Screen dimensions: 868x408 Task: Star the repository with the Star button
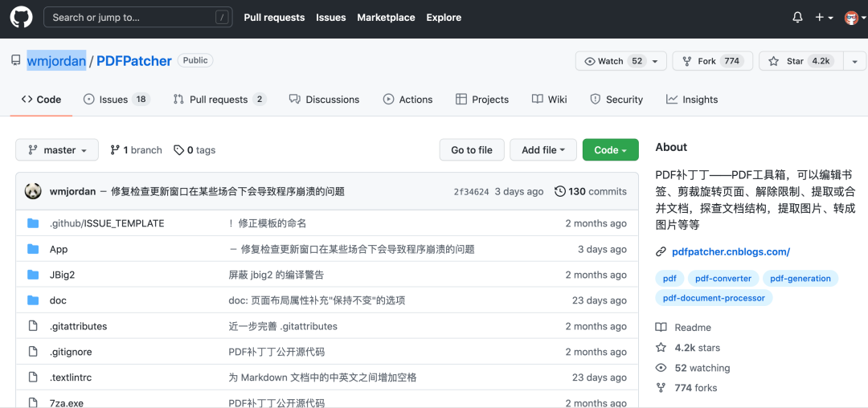[x=800, y=61]
